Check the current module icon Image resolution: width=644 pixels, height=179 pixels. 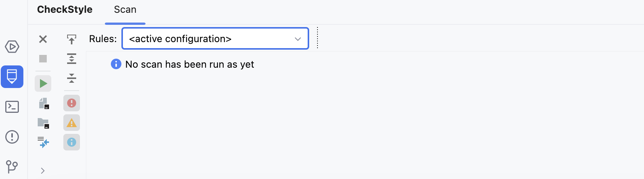44,103
